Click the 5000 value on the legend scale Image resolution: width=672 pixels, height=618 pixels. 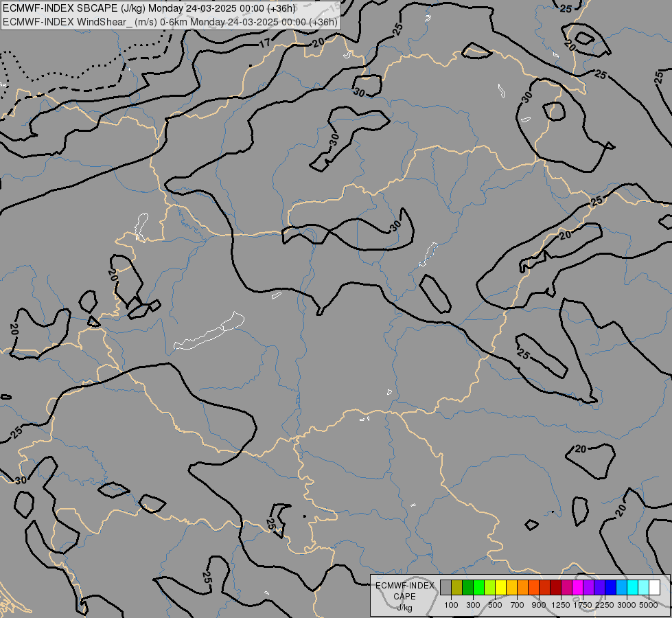(649, 605)
